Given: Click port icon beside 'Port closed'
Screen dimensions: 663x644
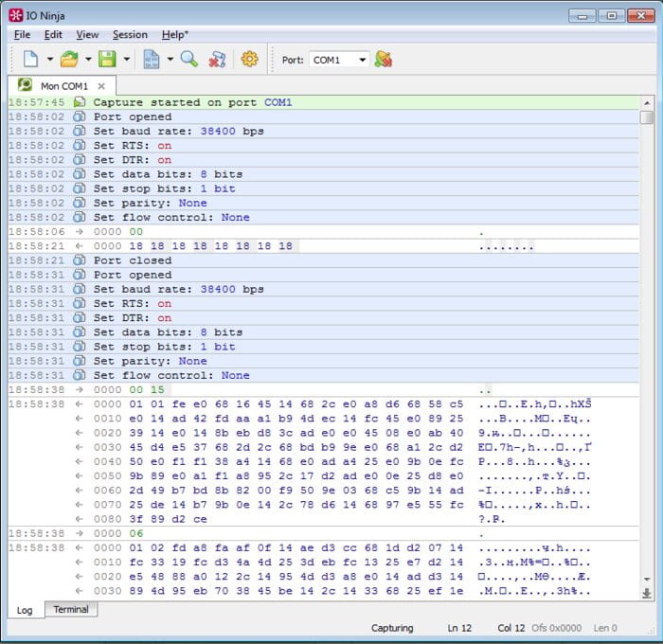Looking at the screenshot, I should 80,260.
